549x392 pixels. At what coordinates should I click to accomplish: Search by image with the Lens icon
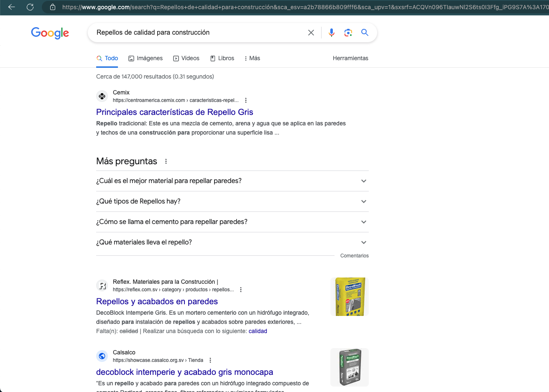348,33
